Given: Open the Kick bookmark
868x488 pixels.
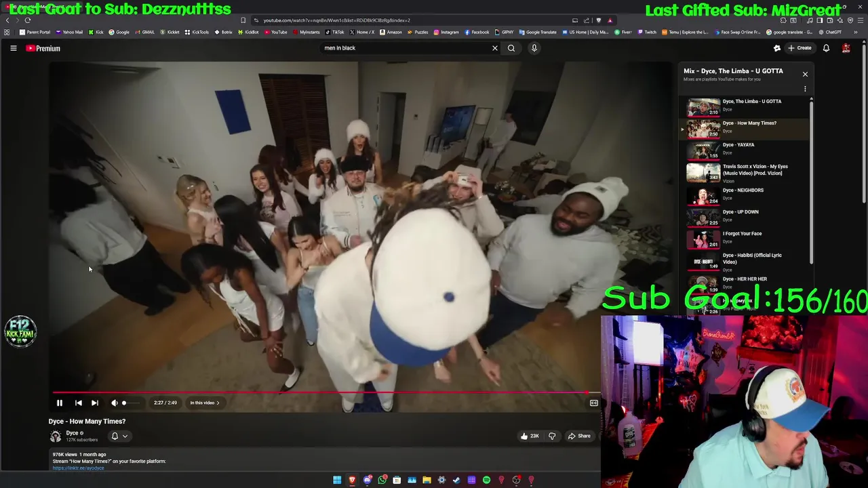Looking at the screenshot, I should coord(96,32).
